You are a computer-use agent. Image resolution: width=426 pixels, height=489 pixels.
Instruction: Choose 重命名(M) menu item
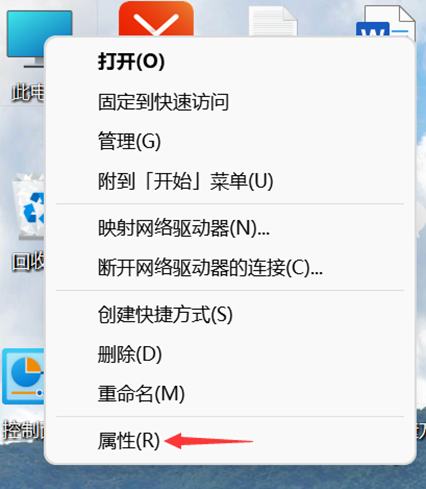230,394
